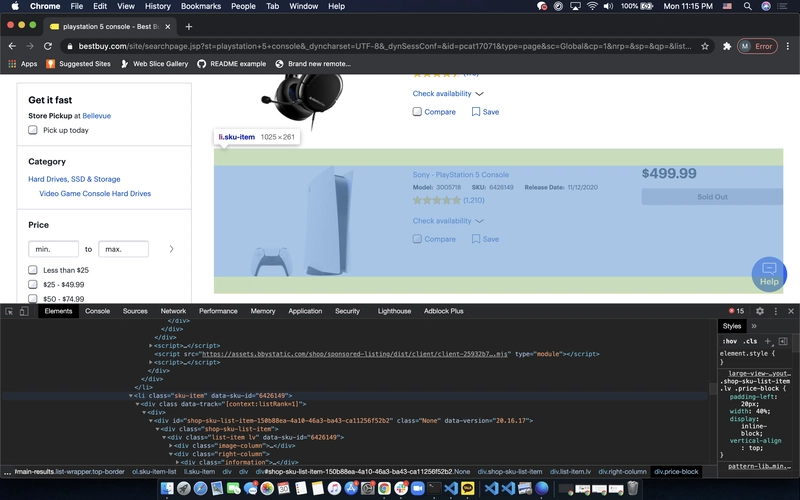The width and height of the screenshot is (800, 500).
Task: Expand headset Check availability
Action: click(448, 94)
